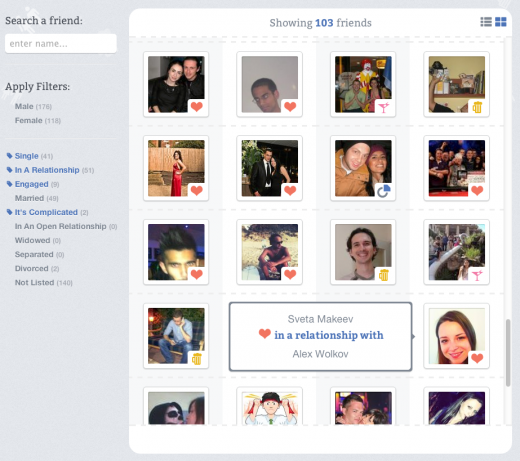Click heart icon on red dress photo
The height and width of the screenshot is (461, 520).
[197, 191]
